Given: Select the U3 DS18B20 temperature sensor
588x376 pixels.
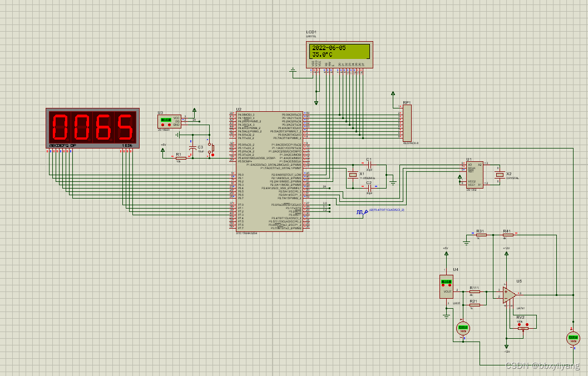Looking at the screenshot, I should [169, 121].
